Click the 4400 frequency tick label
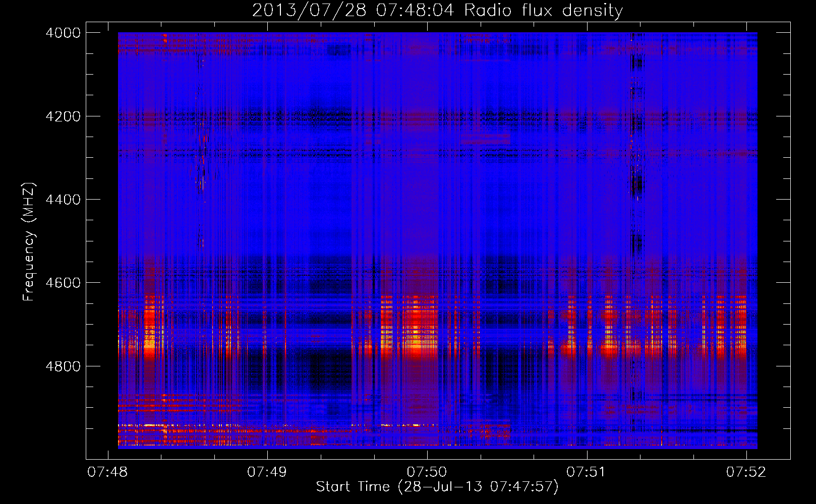This screenshot has width=816, height=504. (63, 200)
